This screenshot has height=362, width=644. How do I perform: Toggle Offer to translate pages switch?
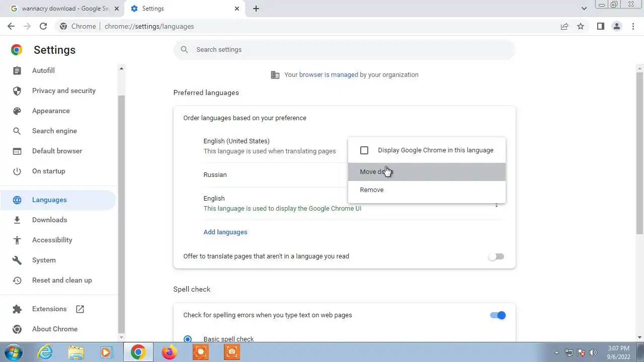click(497, 257)
